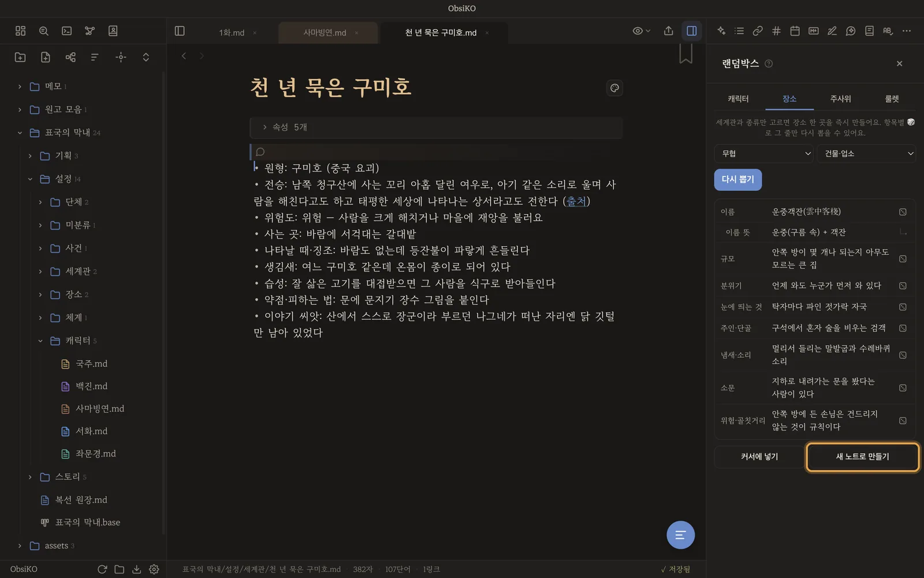This screenshot has height=578, width=924.
Task: Click the share export icon above the note
Action: pyautogui.click(x=669, y=31)
